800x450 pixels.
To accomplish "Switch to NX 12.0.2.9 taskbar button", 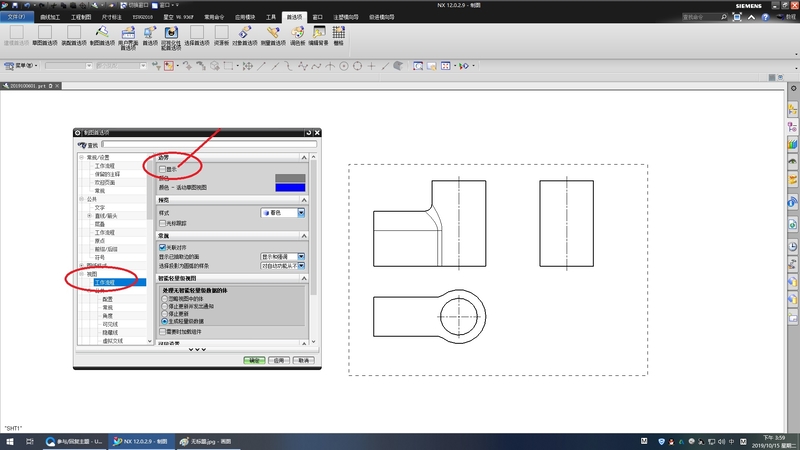I will (141, 441).
